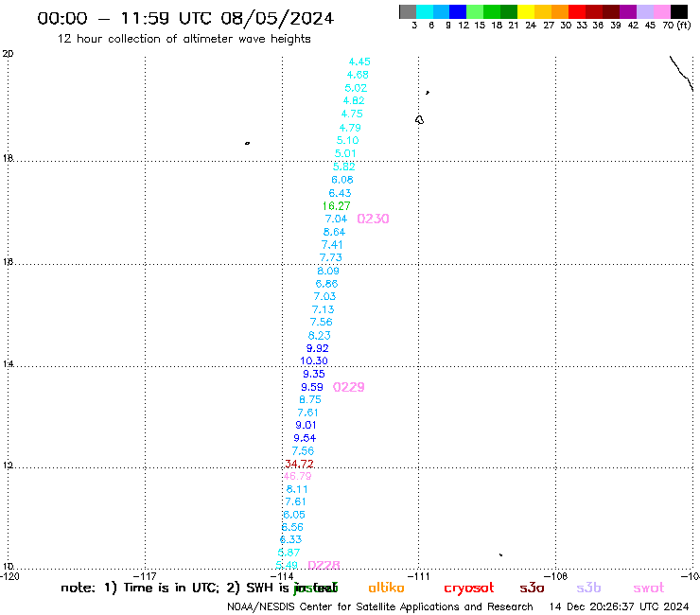Click the red cryosat satellite label
Screen dimensions: 700x615
pos(469,589)
